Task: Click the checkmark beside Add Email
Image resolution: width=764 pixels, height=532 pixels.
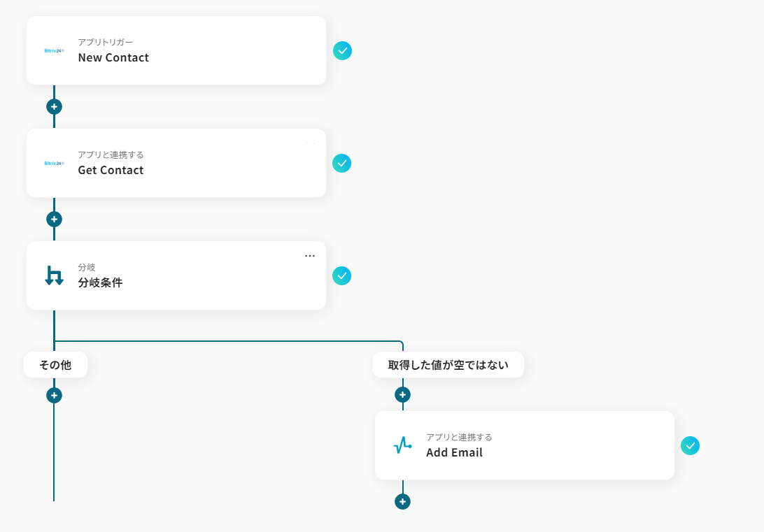Action: click(690, 445)
